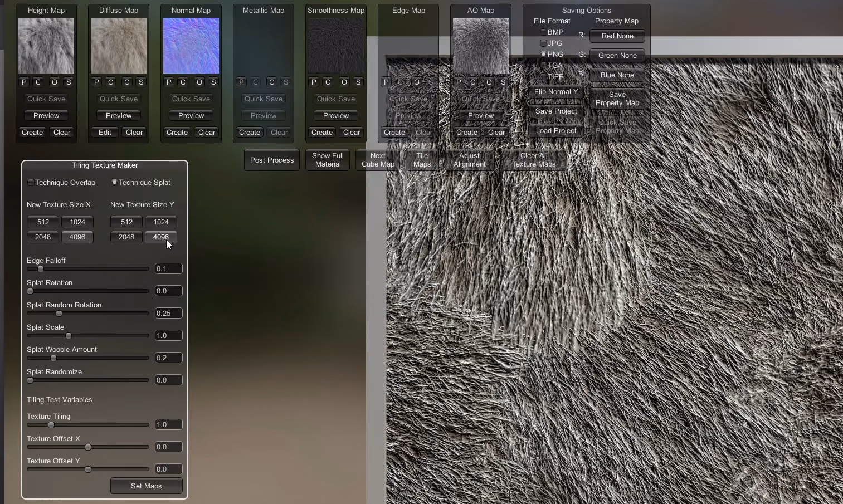Screen dimensions: 843x504
Task: Click the O button under Edge Map
Action: coord(417,82)
